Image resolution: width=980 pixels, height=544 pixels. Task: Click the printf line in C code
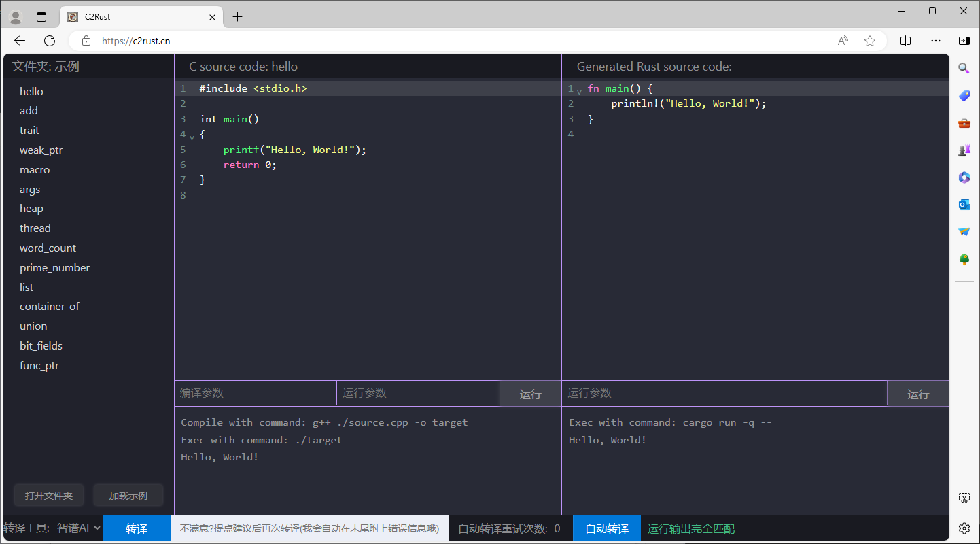295,150
